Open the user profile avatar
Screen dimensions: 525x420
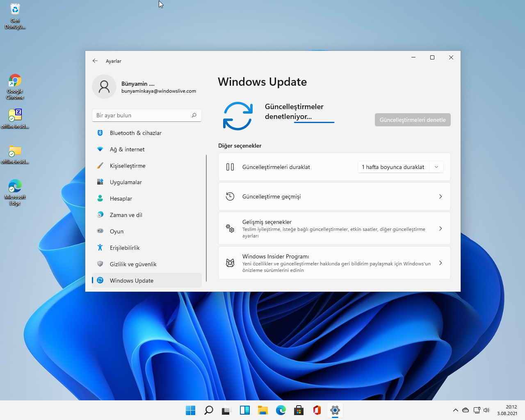coord(104,87)
